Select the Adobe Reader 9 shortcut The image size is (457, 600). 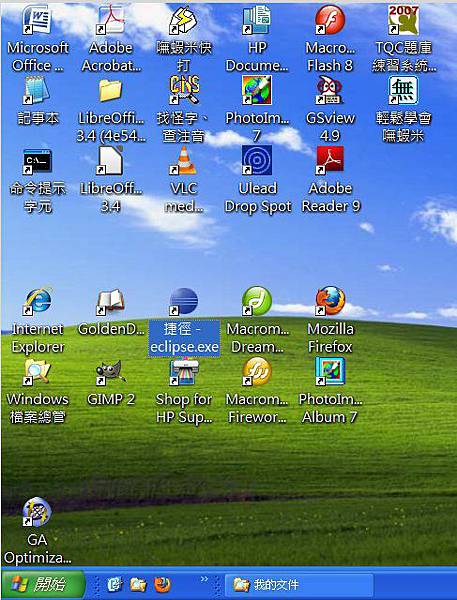(x=330, y=161)
